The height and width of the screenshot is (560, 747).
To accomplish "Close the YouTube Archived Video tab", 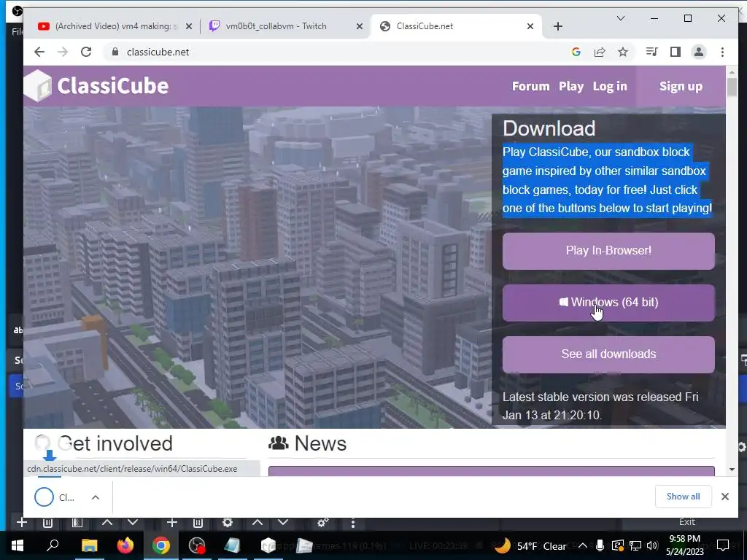I will pos(189,27).
